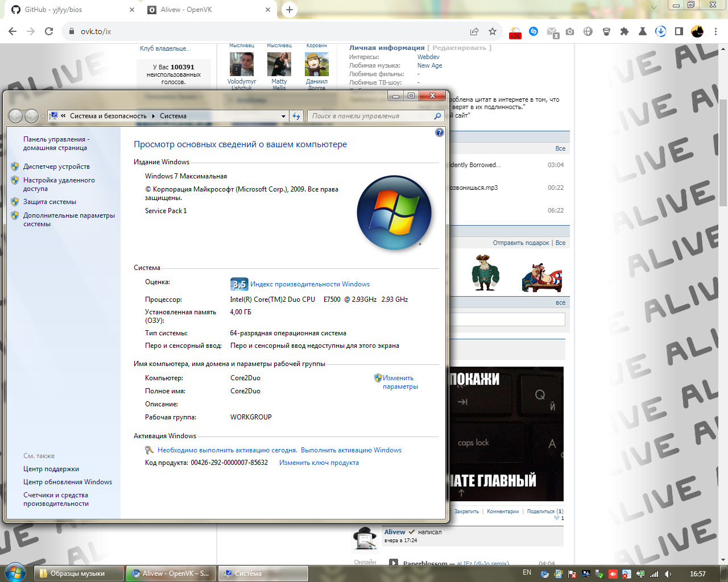Switch to GitHub - yjfyy/bios tab
Image resolution: width=728 pixels, height=582 pixels.
point(68,10)
